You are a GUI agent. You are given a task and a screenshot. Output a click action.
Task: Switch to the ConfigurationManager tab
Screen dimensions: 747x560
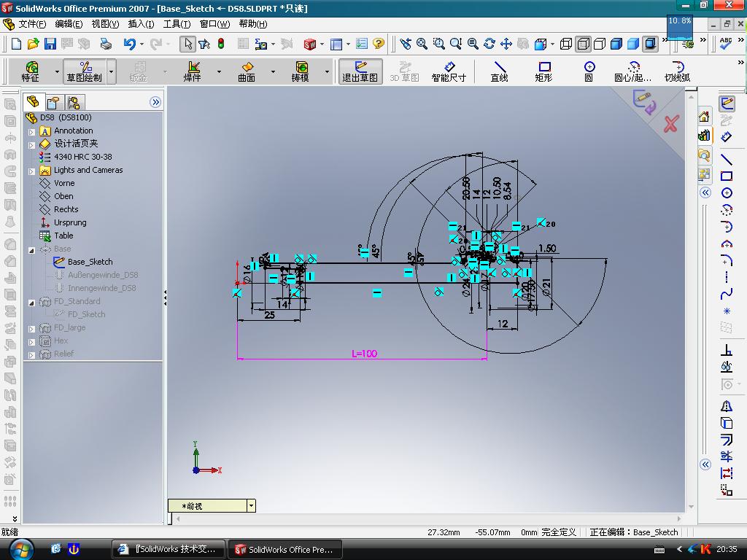74,102
